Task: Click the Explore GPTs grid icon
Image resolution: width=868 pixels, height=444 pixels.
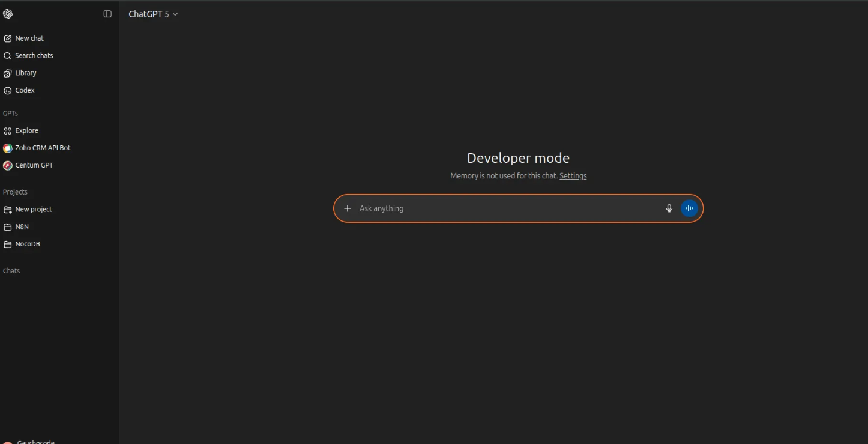Action: (x=8, y=131)
